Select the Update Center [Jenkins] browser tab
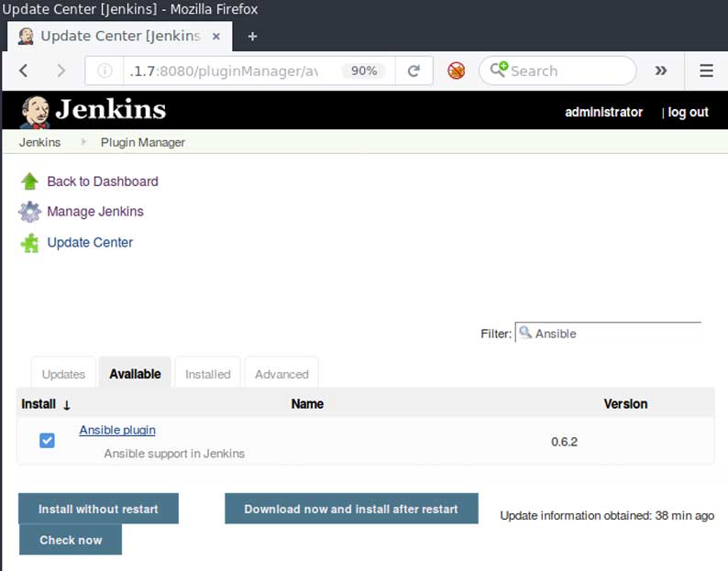Image resolution: width=728 pixels, height=571 pixels. (x=120, y=37)
